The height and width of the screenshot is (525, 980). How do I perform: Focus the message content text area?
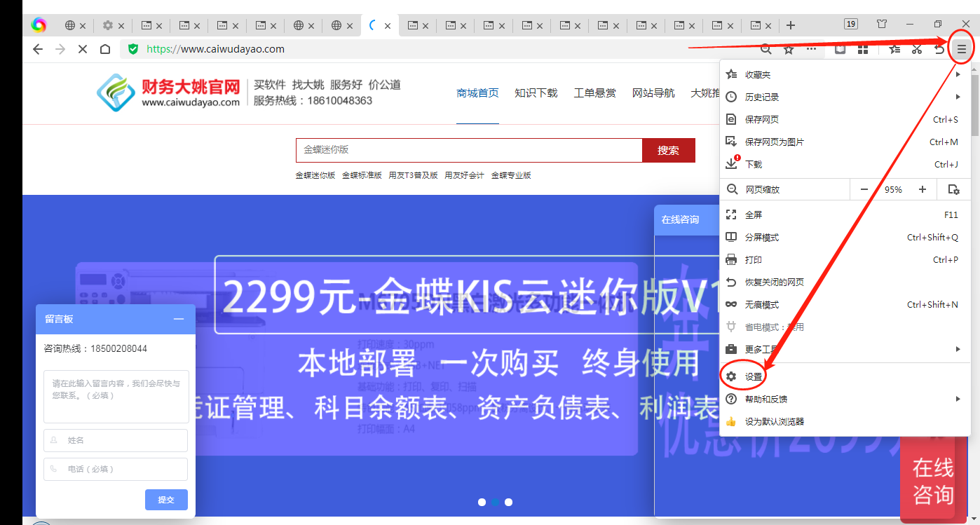pos(116,397)
